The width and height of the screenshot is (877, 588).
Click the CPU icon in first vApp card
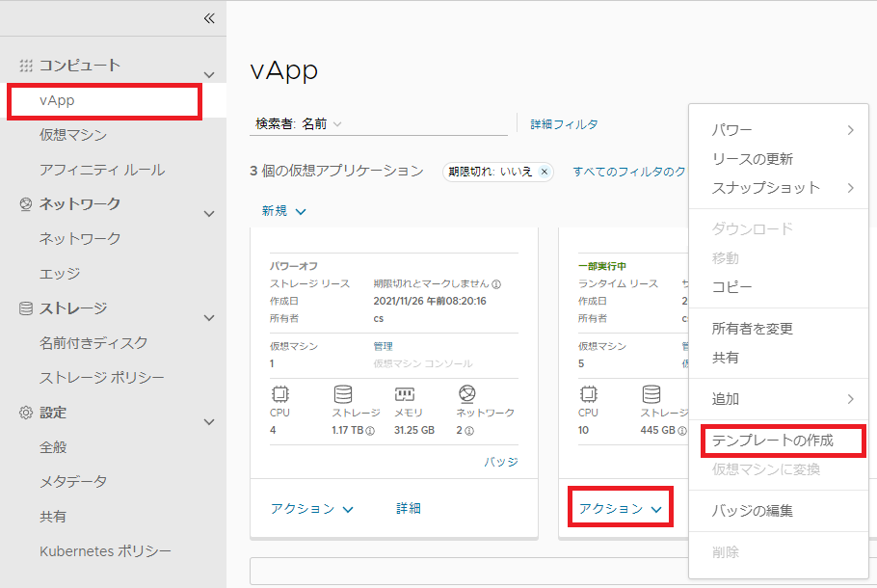[x=280, y=393]
